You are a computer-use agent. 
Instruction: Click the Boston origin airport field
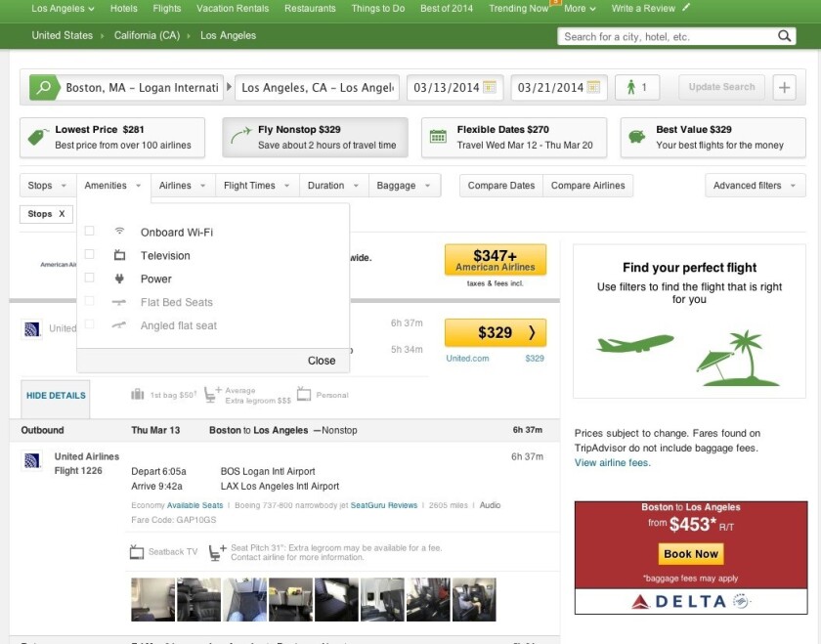(142, 87)
